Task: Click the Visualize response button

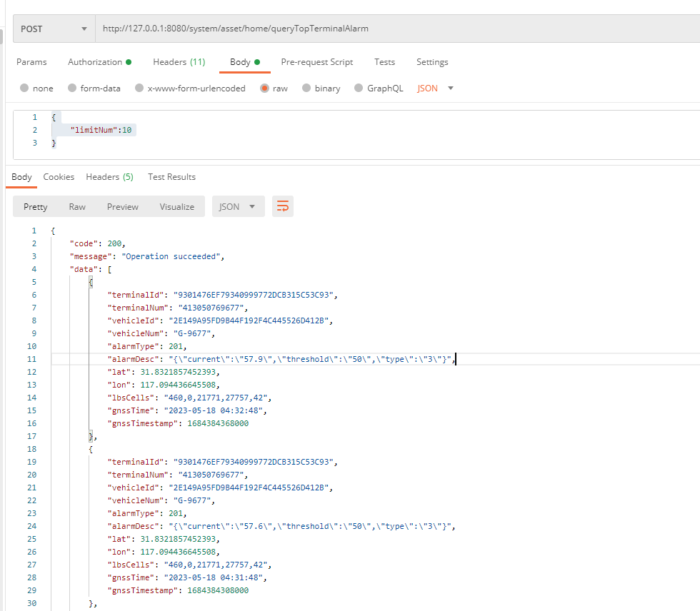Action: coord(176,207)
